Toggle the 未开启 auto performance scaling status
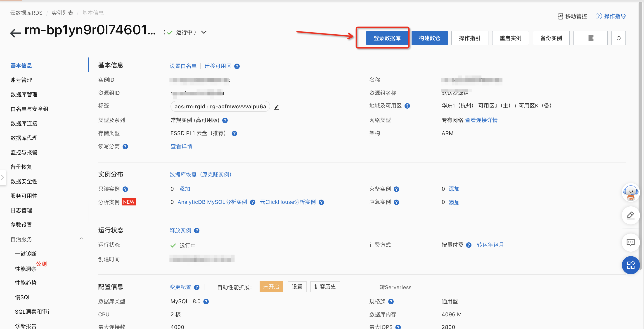Image resolution: width=644 pixels, height=329 pixels. click(x=271, y=286)
